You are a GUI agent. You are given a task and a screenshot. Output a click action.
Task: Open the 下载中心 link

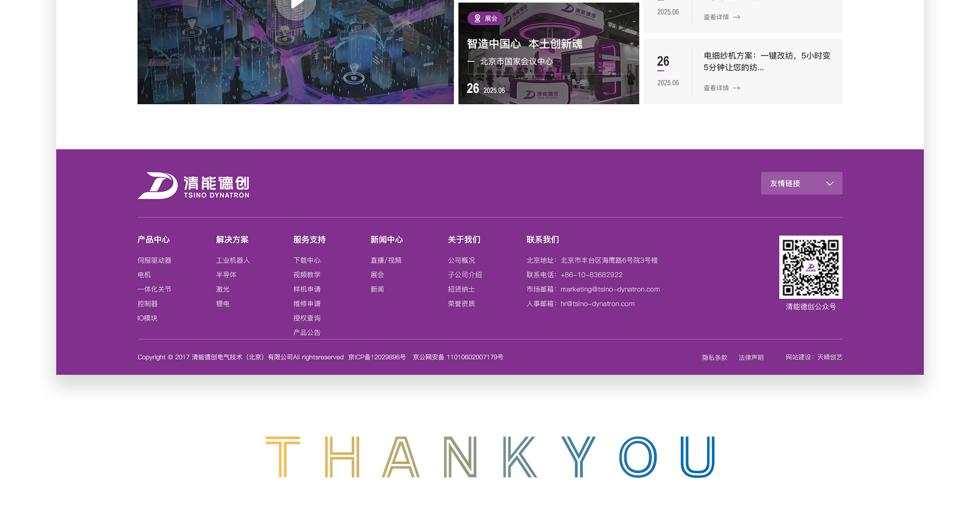306,261
